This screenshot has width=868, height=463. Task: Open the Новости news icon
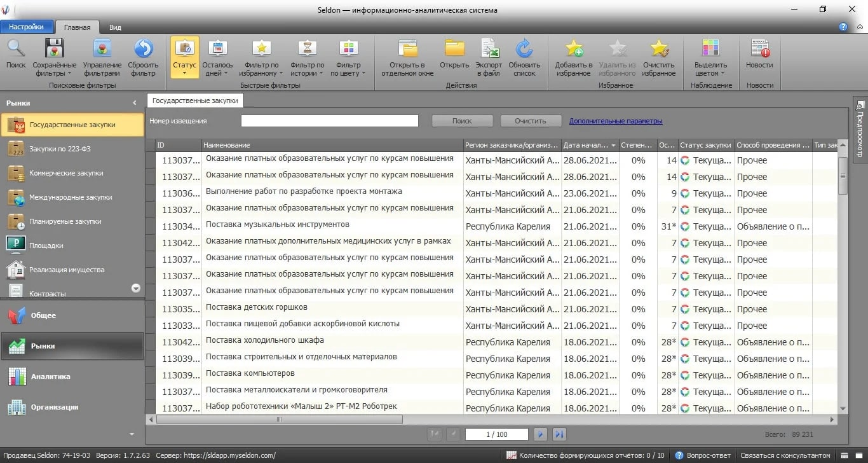point(760,55)
